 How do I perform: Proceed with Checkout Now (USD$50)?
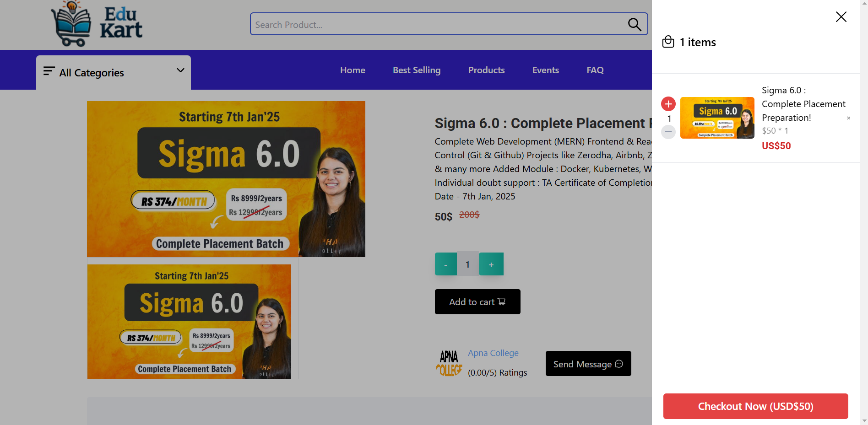click(x=755, y=406)
